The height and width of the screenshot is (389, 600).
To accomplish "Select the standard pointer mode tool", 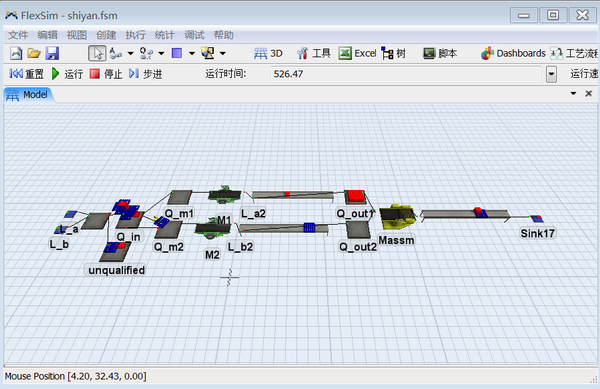I will coord(97,53).
